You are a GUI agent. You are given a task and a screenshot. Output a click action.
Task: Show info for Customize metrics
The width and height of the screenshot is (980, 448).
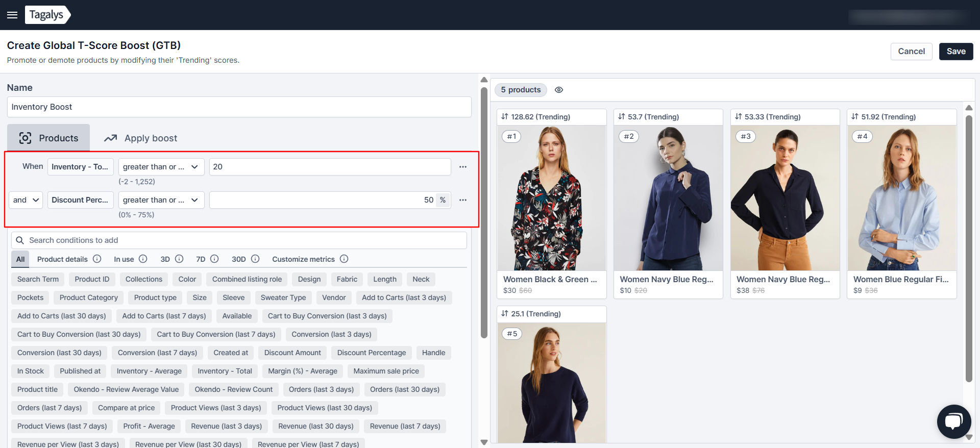(x=344, y=259)
